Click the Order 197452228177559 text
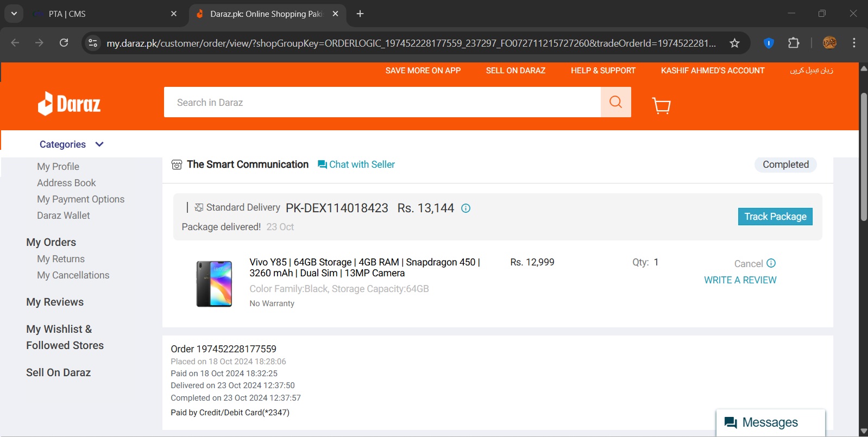This screenshot has width=868, height=437. coord(223,349)
